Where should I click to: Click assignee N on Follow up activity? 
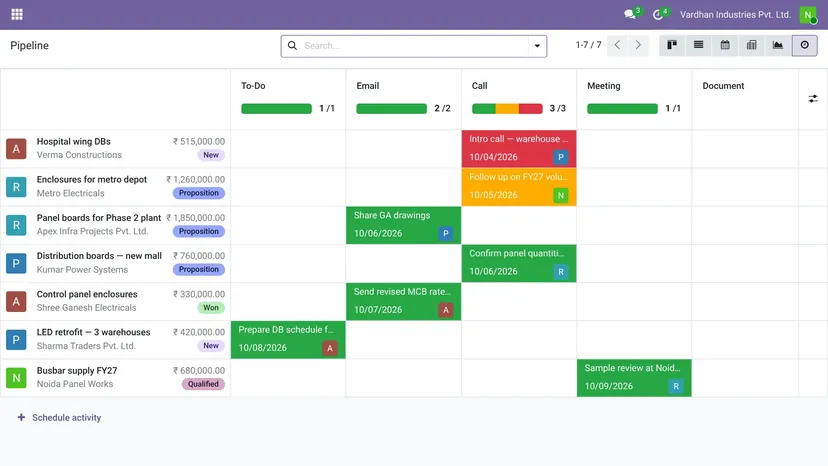(x=561, y=195)
